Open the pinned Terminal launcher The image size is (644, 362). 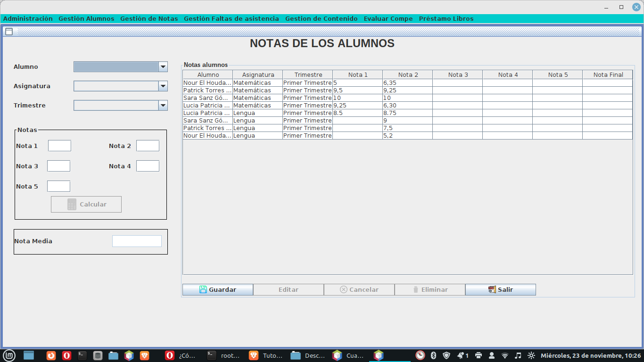click(x=82, y=355)
